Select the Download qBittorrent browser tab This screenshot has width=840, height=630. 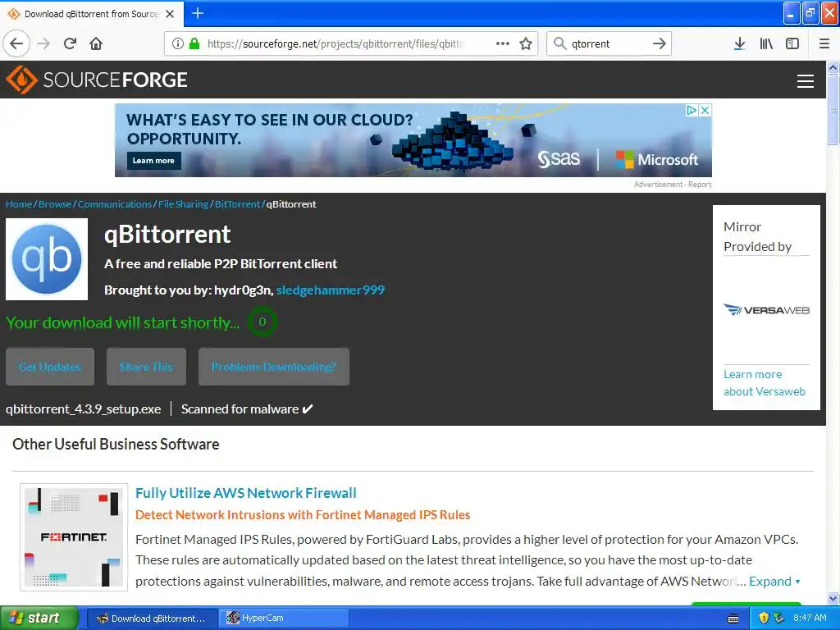tap(91, 14)
